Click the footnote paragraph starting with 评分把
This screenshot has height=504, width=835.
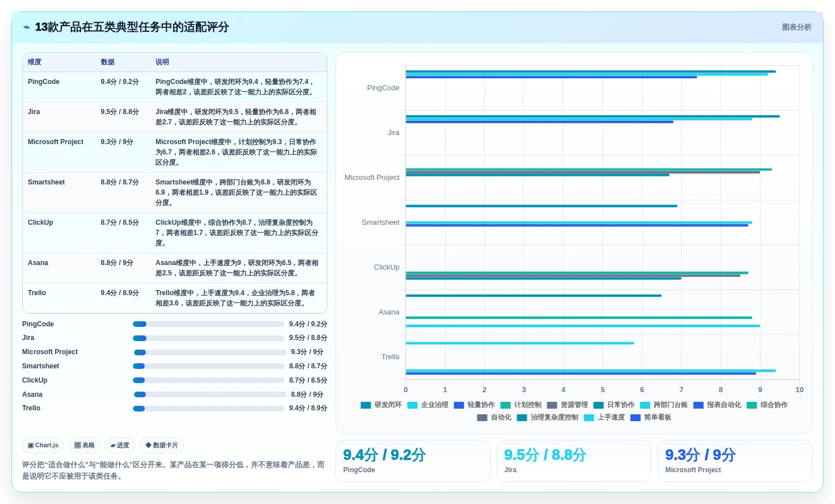[174, 471]
